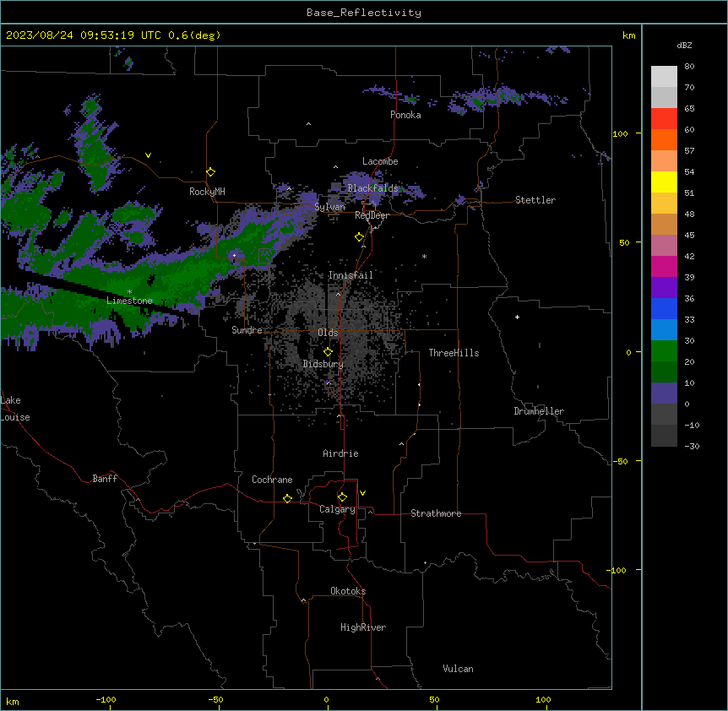This screenshot has width=728, height=711.
Task: Select the purple 39-36 dBZ legend swatch
Action: (664, 288)
